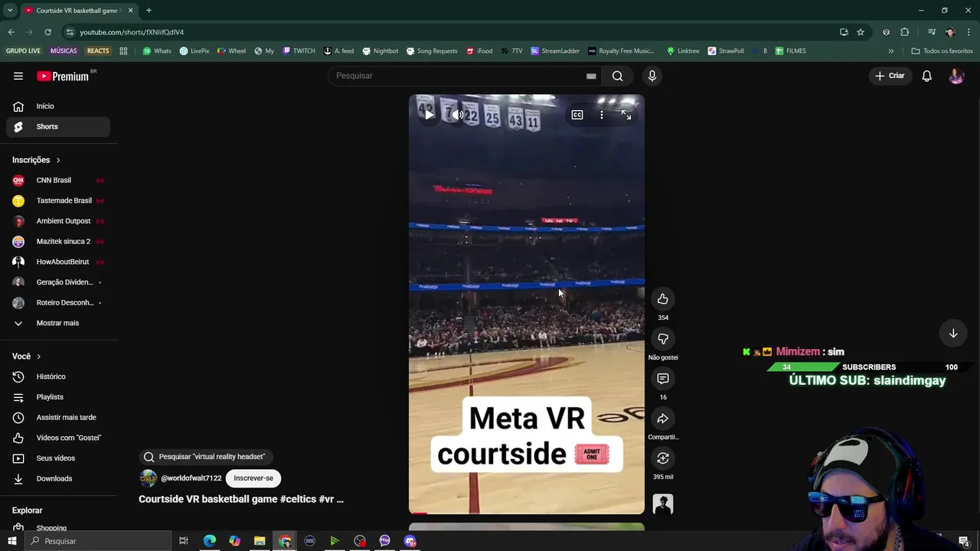Open notifications bell

point(926,76)
